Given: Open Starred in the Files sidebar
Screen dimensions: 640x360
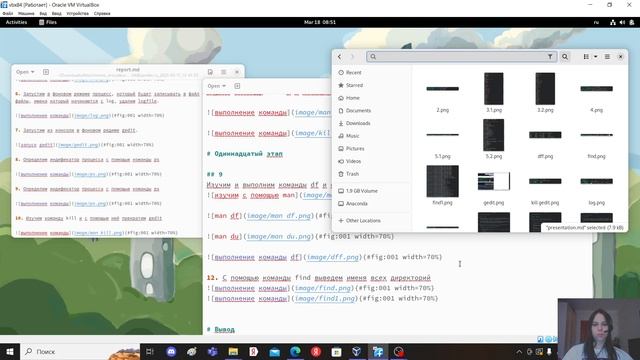Looking at the screenshot, I should (x=354, y=85).
